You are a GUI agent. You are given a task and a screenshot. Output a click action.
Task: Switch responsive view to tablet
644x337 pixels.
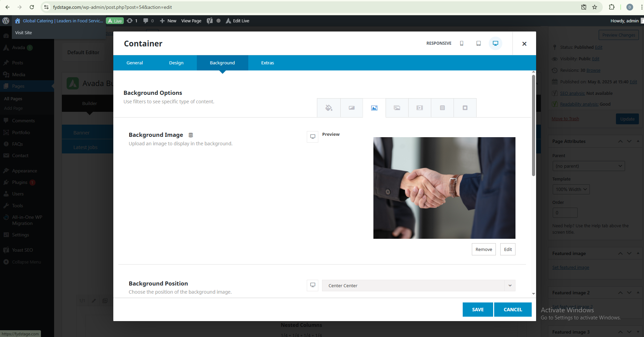478,43
